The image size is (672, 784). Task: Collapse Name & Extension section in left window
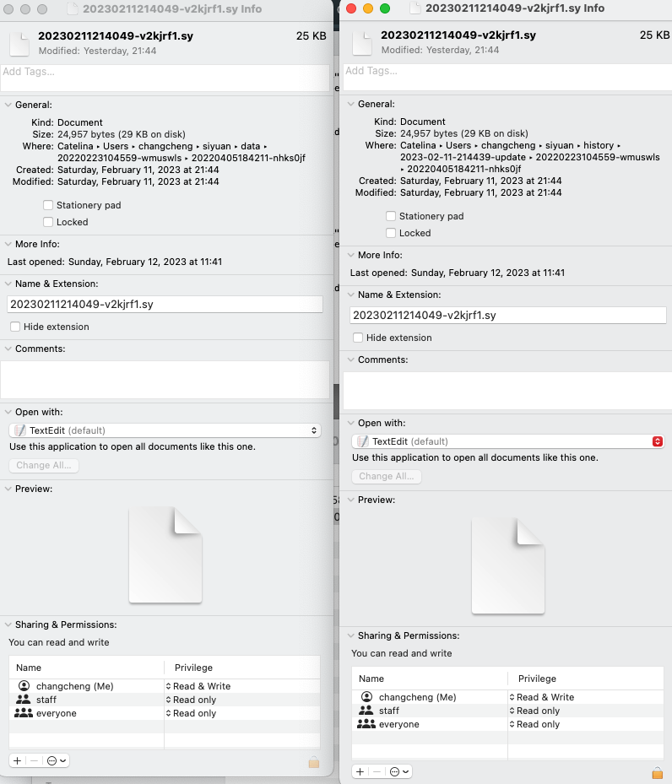8,284
